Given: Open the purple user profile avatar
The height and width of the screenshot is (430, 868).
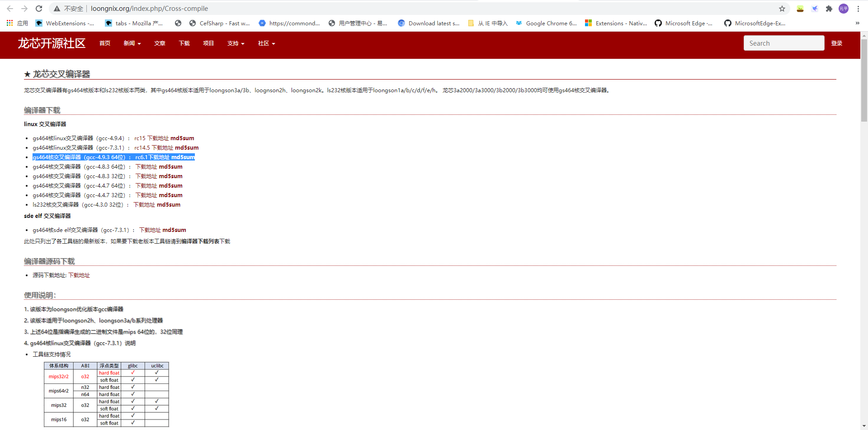Looking at the screenshot, I should coord(844,9).
